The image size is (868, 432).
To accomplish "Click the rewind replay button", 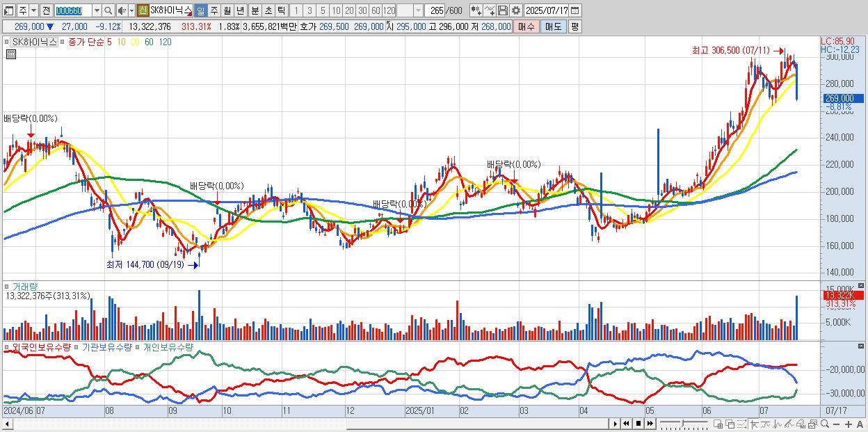I will tap(626, 424).
